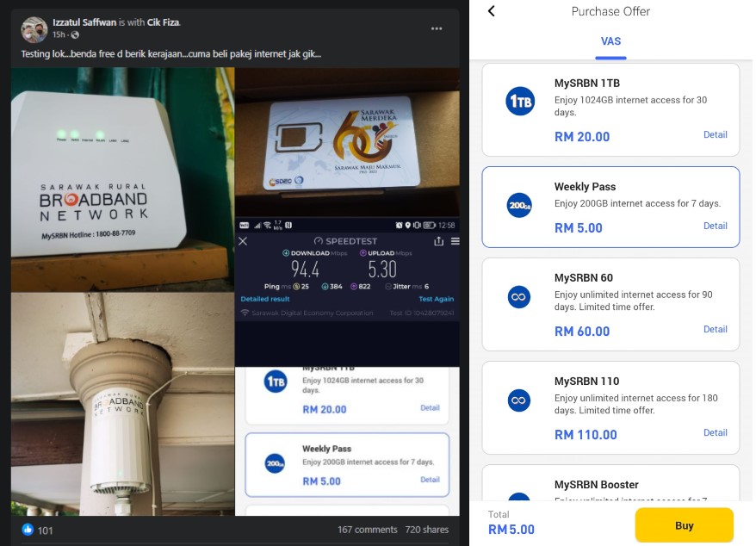Click the 101 reactions count
Screen dimensions: 756x546
pyautogui.click(x=45, y=530)
